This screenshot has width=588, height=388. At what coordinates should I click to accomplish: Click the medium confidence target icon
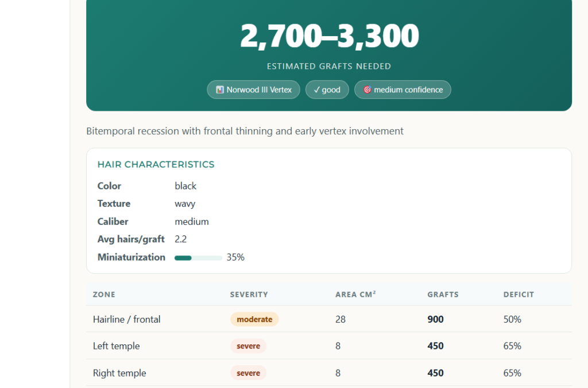(367, 90)
